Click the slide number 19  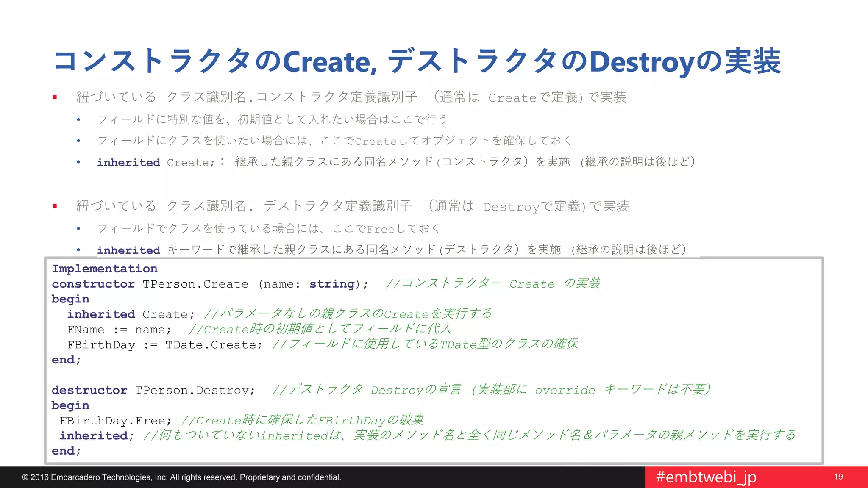pyautogui.click(x=838, y=477)
